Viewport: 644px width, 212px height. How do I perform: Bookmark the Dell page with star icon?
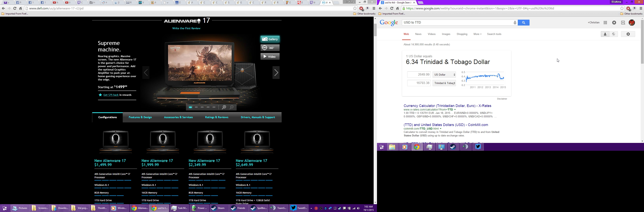[355, 8]
